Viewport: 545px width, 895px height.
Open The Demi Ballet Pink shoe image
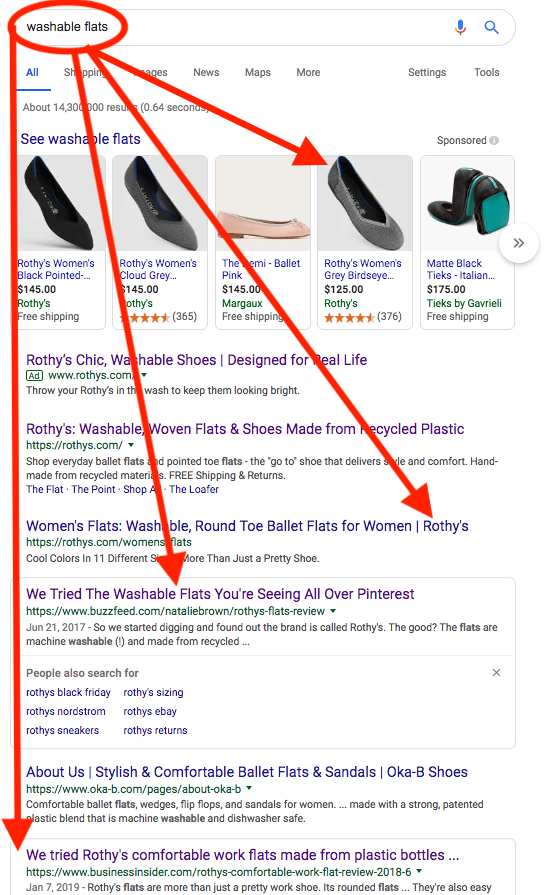(263, 204)
